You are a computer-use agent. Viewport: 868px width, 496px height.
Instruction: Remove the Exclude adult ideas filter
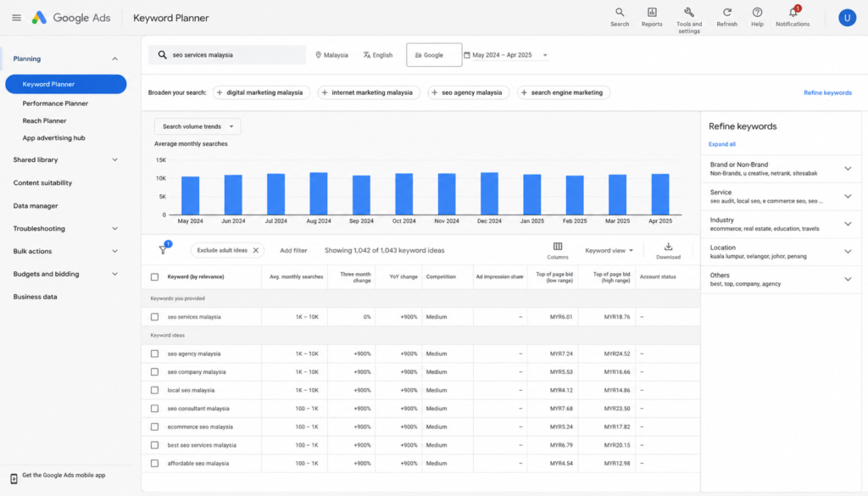click(256, 250)
